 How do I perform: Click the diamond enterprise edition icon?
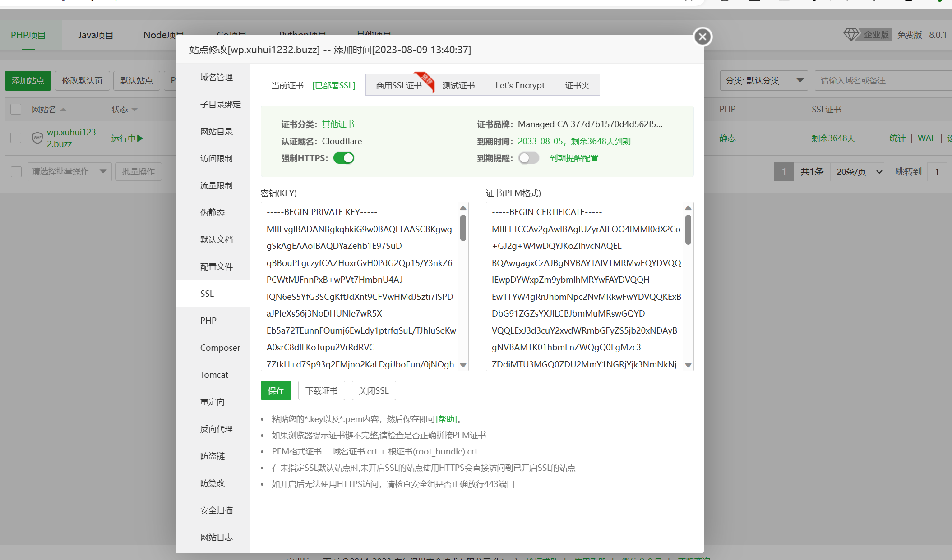pos(851,35)
